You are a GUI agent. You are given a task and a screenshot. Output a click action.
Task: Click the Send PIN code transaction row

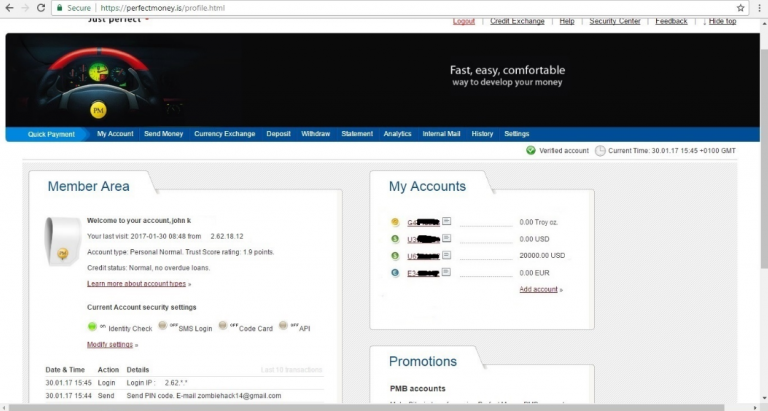tap(184, 395)
